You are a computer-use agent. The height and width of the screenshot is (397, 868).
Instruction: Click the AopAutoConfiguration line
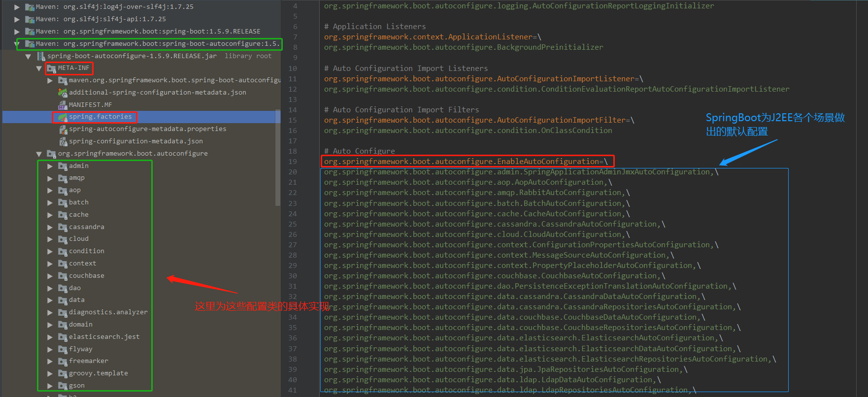468,182
